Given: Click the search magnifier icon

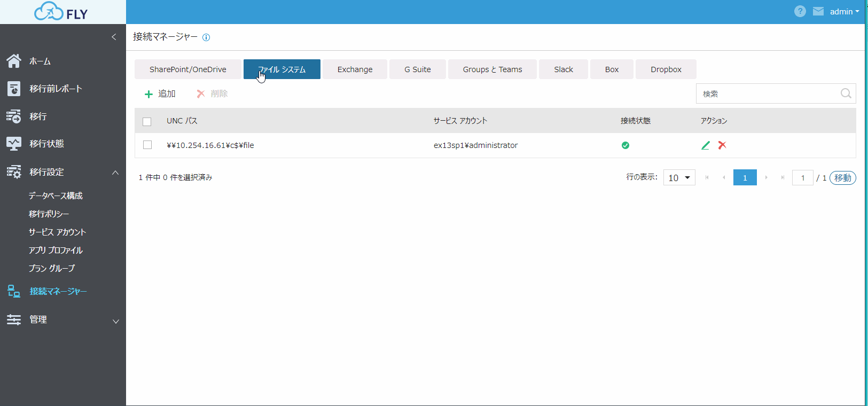Looking at the screenshot, I should click(x=846, y=93).
